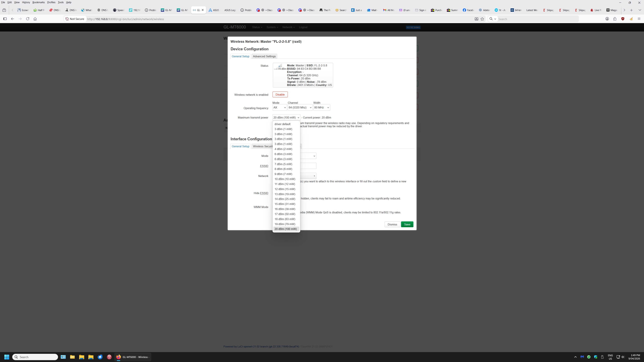Reload the page with the refresh icon
The image size is (644, 362).
[28, 19]
